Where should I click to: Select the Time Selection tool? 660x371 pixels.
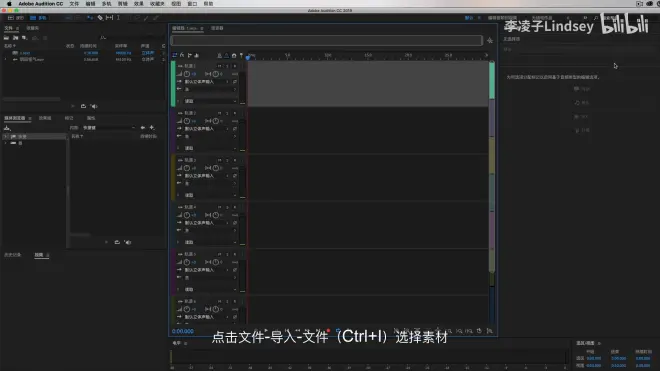coord(118,18)
